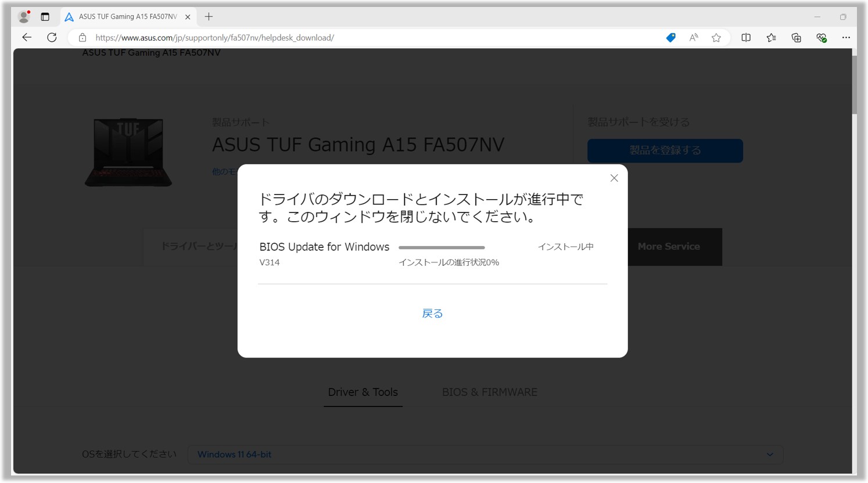Open the Favorites list

click(x=771, y=38)
